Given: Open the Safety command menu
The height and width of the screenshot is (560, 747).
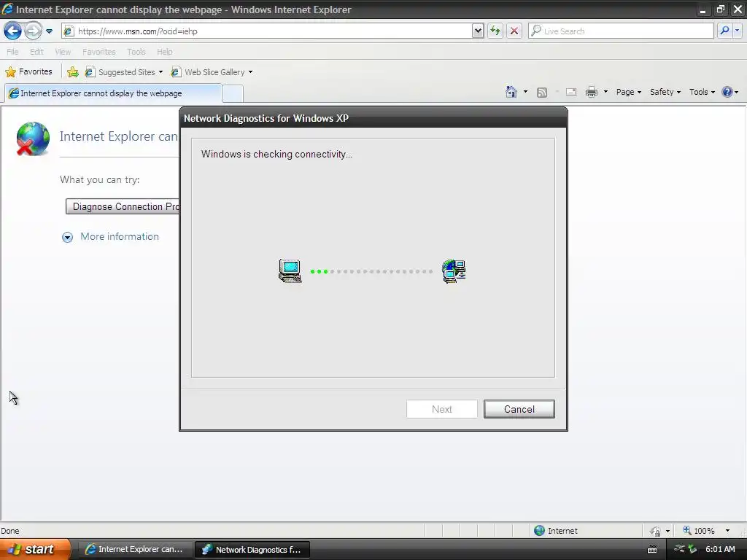Looking at the screenshot, I should pos(665,92).
